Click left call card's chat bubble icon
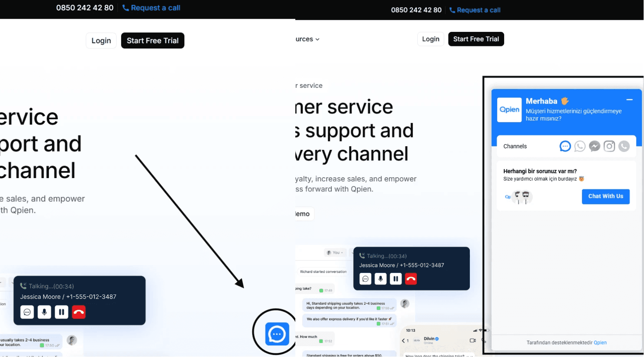 click(x=27, y=312)
